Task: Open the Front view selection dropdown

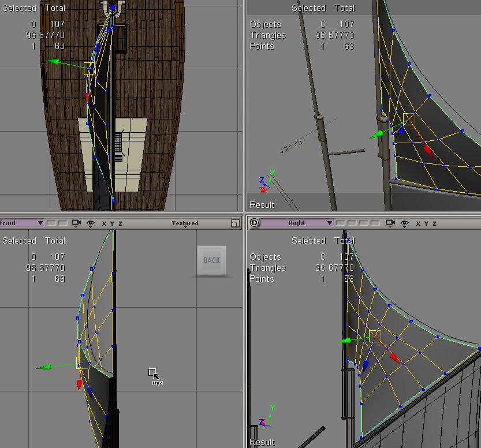Action: [x=40, y=223]
